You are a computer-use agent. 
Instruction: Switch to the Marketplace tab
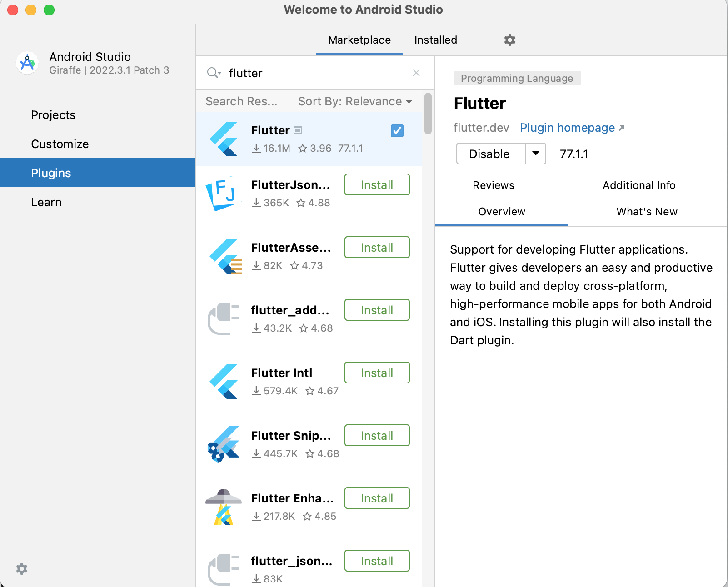pyautogui.click(x=359, y=40)
